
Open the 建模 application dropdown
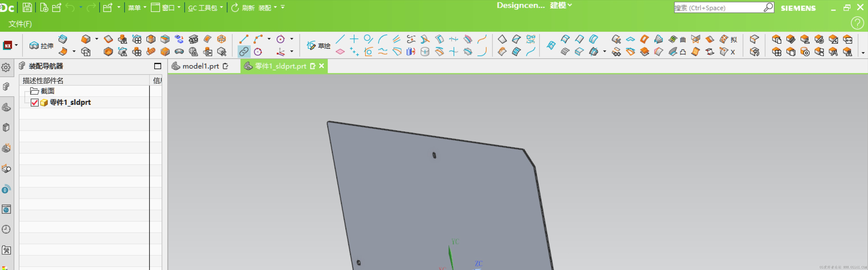click(x=561, y=5)
